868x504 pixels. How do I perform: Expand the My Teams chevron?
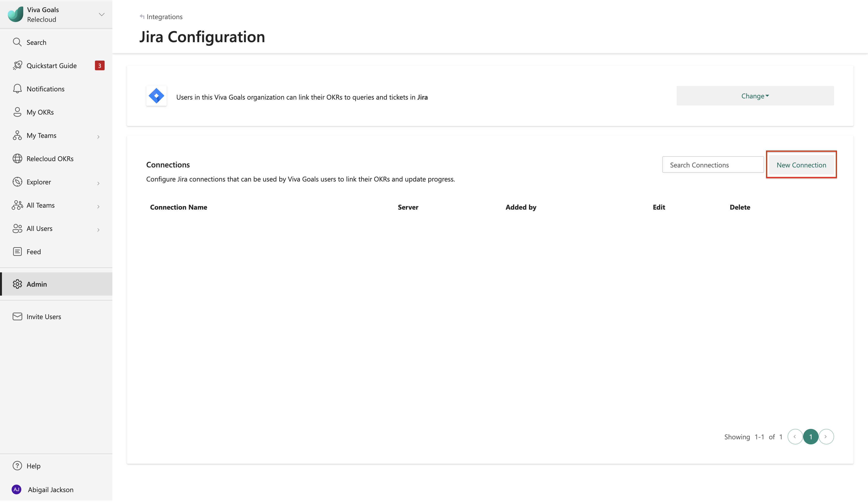tap(99, 137)
